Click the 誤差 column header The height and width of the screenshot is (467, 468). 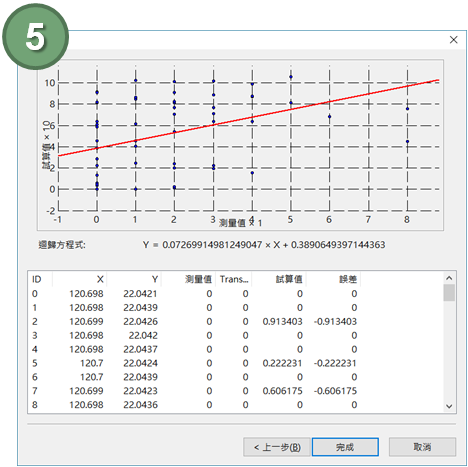[x=333, y=279]
